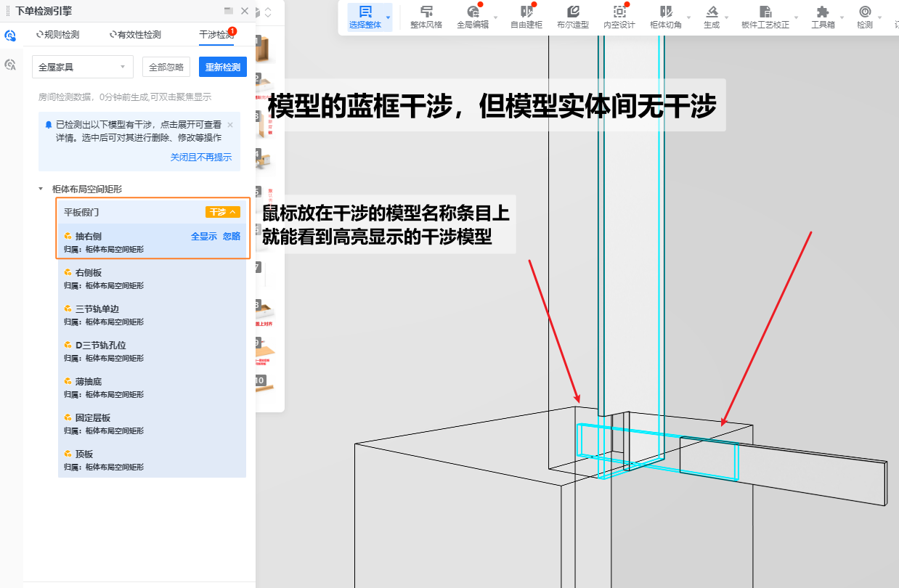The height and width of the screenshot is (588, 899).
Task: Dismiss the interference notice banner
Action: [x=230, y=125]
